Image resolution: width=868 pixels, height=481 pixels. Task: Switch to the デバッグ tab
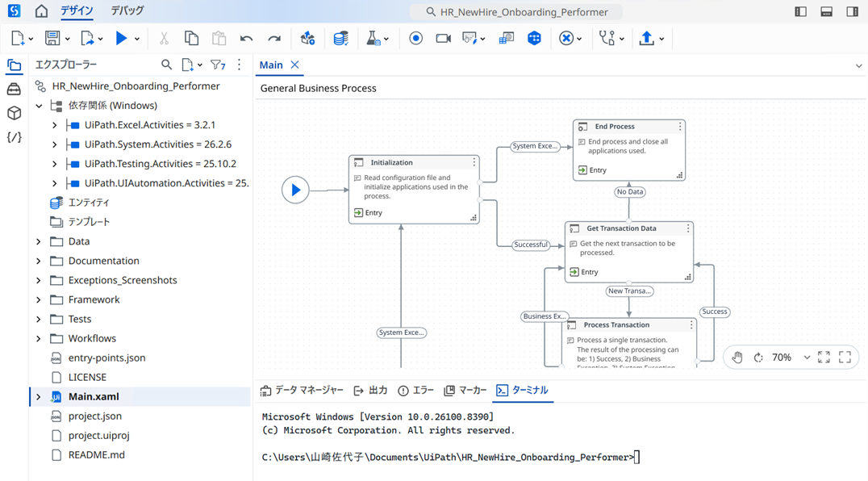pyautogui.click(x=127, y=10)
